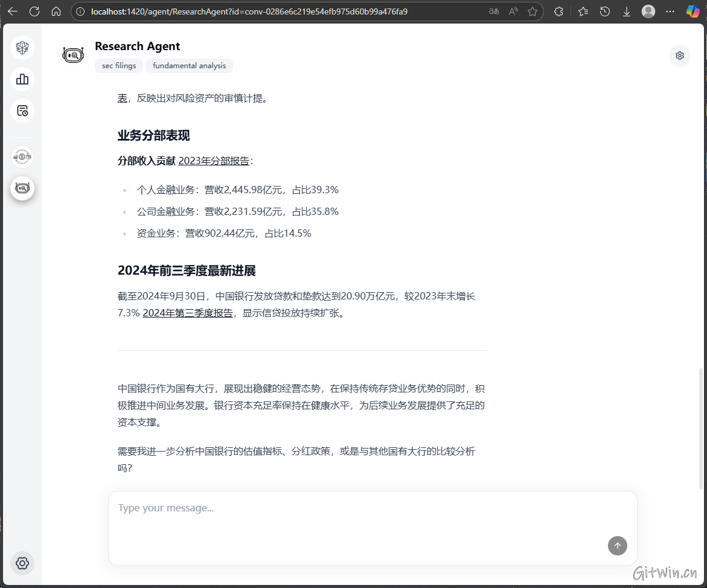707x588 pixels.
Task: Refresh the page in the browser
Action: click(34, 11)
